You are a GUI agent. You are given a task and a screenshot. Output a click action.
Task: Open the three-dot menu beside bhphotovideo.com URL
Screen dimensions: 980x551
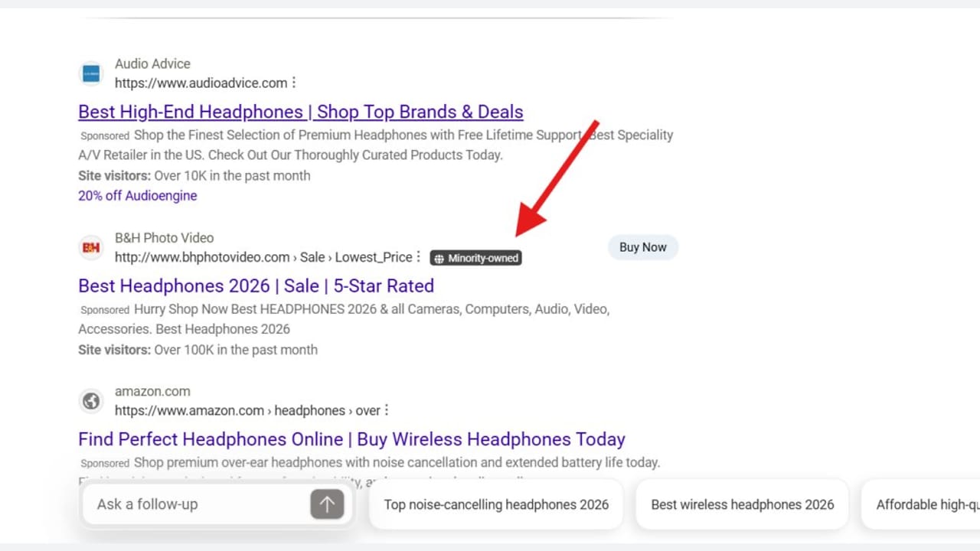[x=419, y=257]
